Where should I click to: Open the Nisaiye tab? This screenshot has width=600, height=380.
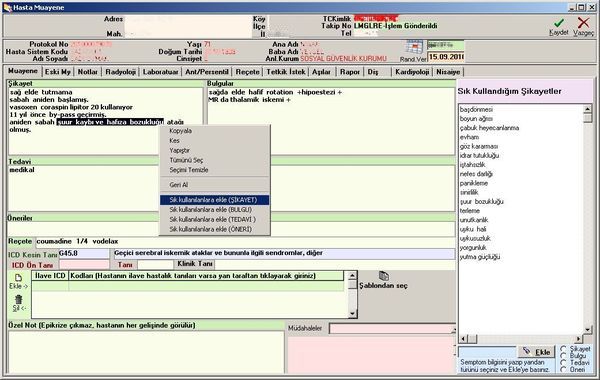click(x=448, y=72)
